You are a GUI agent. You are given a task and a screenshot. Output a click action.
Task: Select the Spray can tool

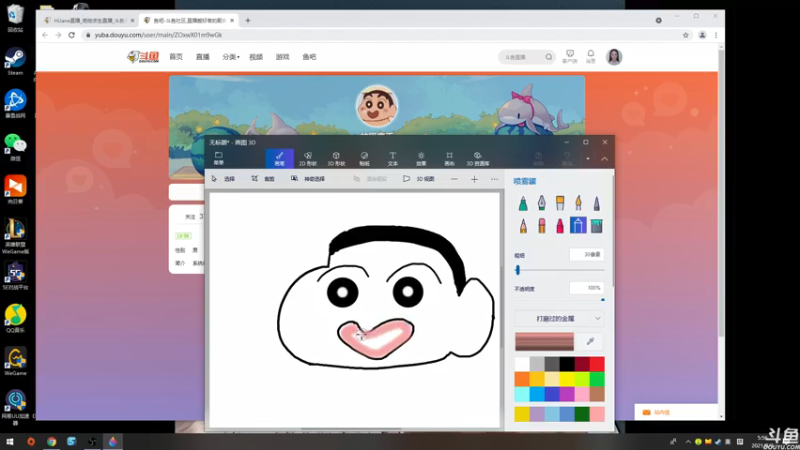coord(578,225)
